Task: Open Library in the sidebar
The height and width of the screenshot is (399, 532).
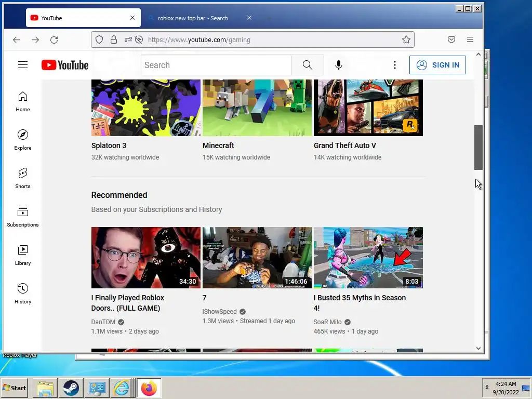Action: point(23,255)
